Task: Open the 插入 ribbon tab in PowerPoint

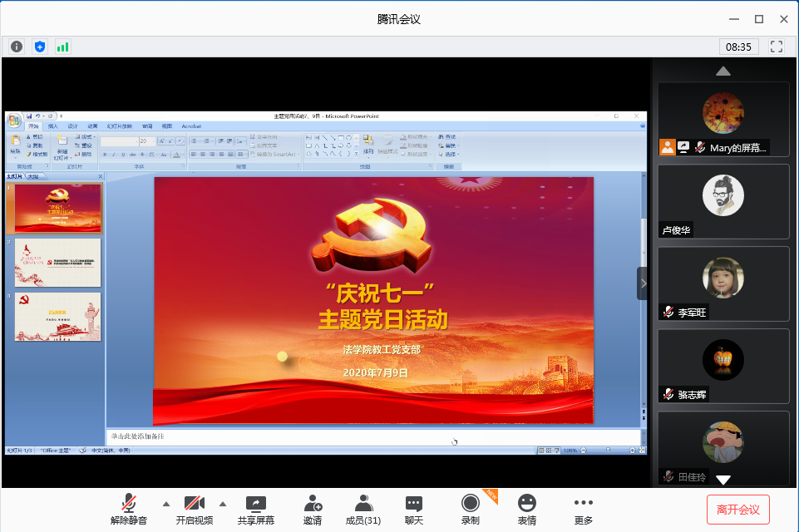Action: pyautogui.click(x=53, y=126)
